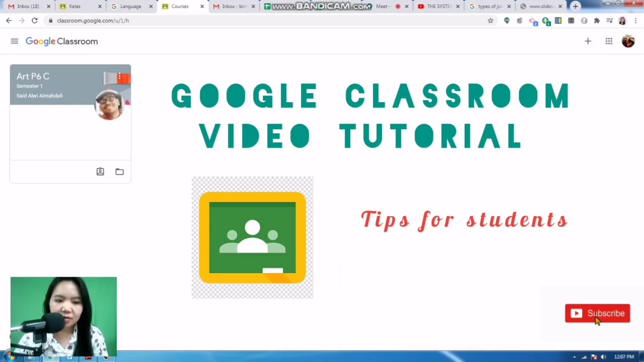Click the teacher profile photo on class card
Image resolution: width=644 pixels, height=362 pixels.
point(109,105)
